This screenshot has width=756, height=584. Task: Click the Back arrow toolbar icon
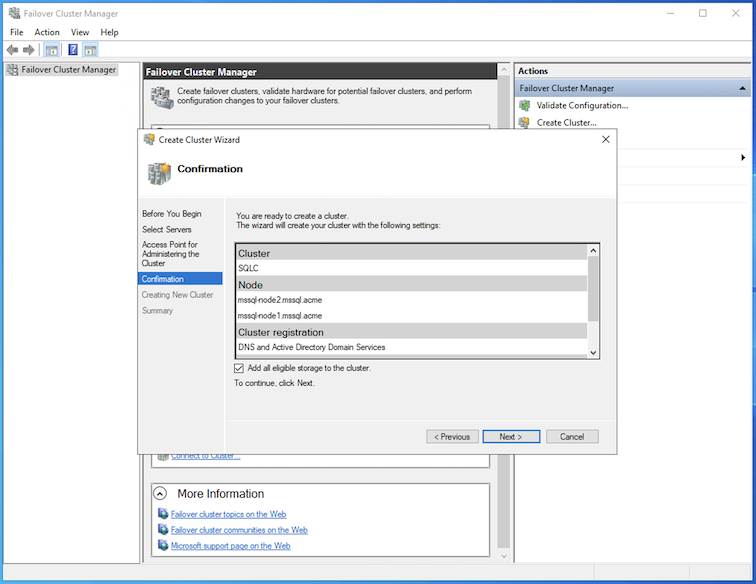pyautogui.click(x=13, y=50)
